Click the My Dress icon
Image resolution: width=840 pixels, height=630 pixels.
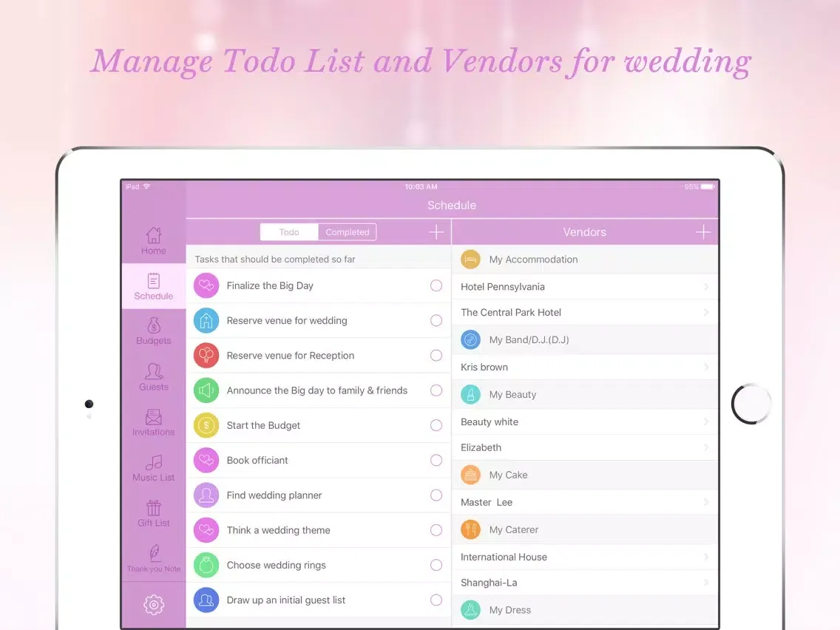click(x=470, y=609)
